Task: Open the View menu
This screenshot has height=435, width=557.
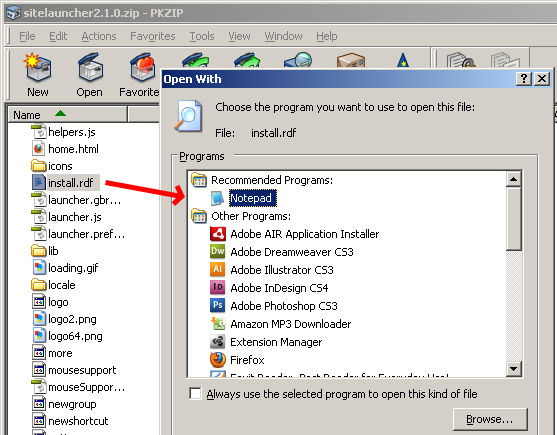Action: click(x=239, y=36)
